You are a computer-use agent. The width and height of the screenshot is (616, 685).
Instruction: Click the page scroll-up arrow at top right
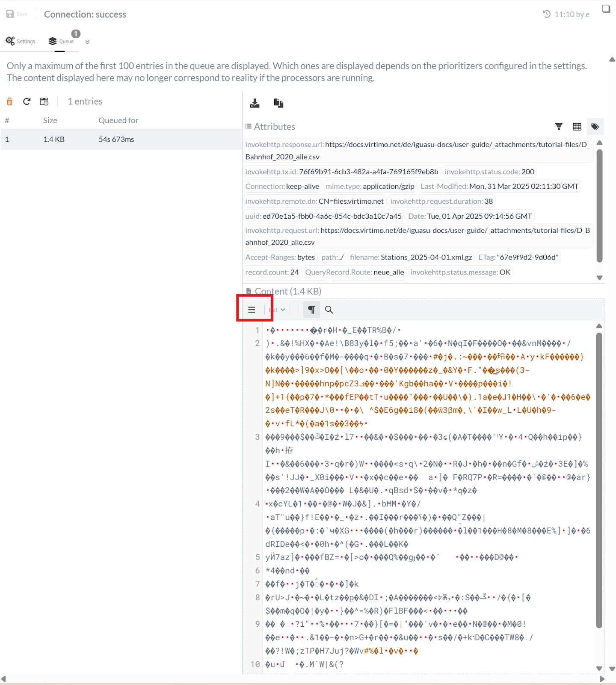(x=612, y=60)
